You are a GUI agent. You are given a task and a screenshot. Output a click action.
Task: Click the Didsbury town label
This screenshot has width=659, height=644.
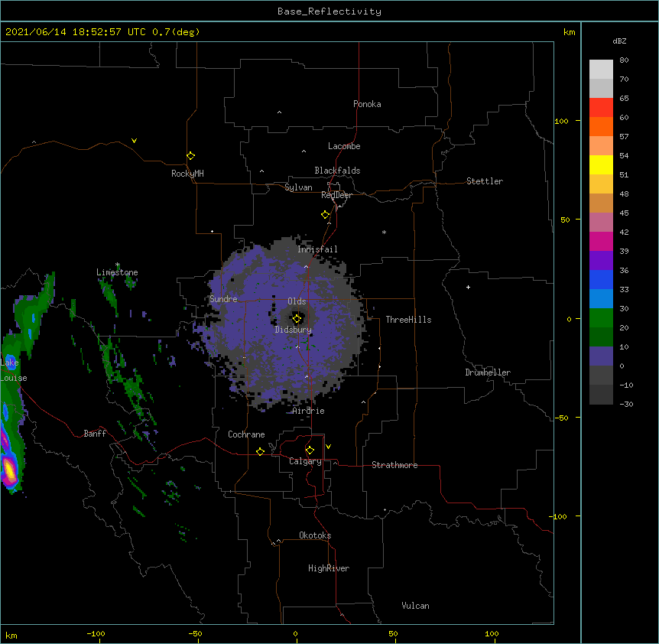pos(293,330)
